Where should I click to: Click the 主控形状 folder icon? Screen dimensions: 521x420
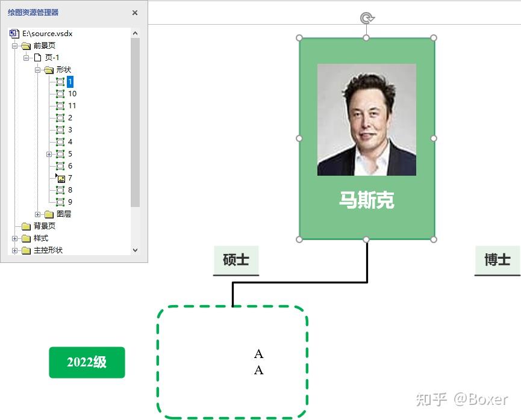pyautogui.click(x=28, y=250)
